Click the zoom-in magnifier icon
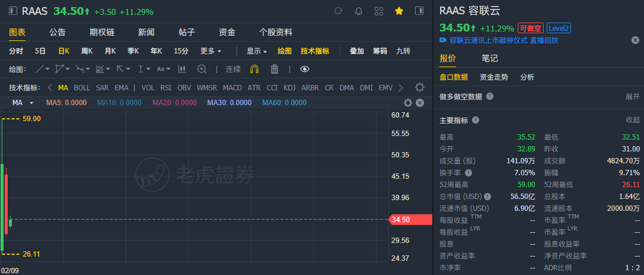Screen dimensions: 644x275 [x=202, y=69]
